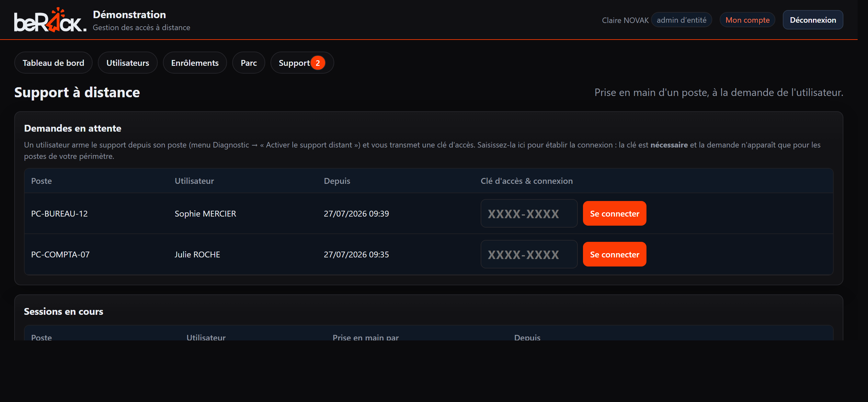Focus access key field for PC-COMPTA-07
Viewport: 868px width, 402px height.
coord(529,254)
